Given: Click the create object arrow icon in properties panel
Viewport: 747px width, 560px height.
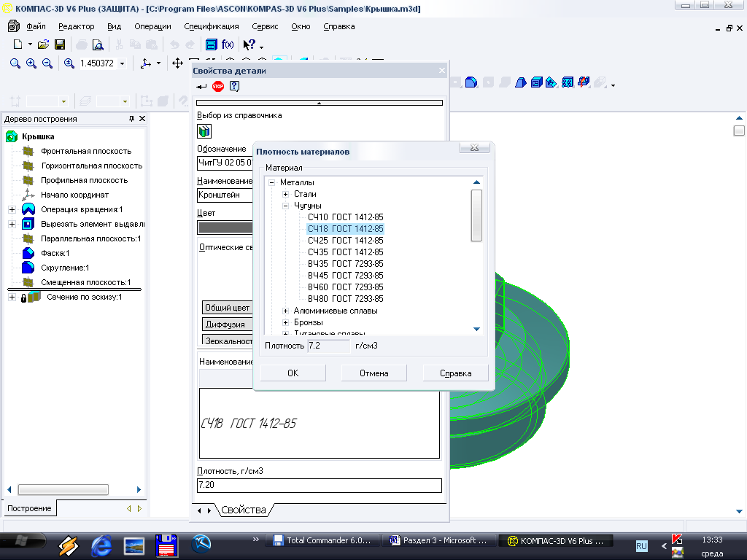Looking at the screenshot, I should point(201,86).
